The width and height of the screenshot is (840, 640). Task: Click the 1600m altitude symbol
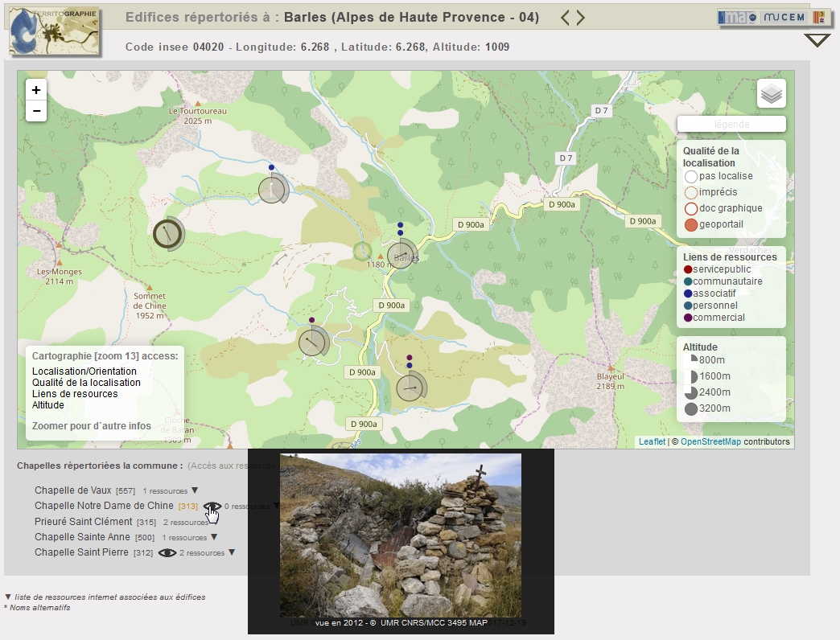pos(691,377)
